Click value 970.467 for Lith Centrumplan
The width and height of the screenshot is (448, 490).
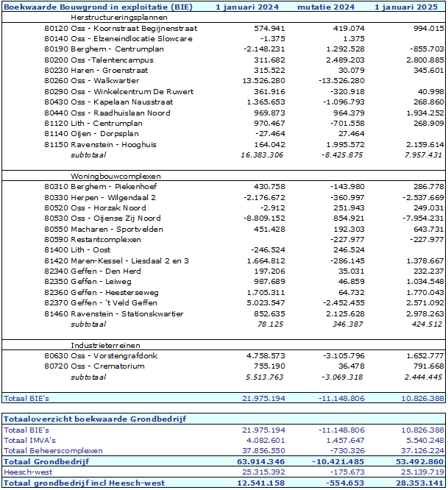point(269,123)
